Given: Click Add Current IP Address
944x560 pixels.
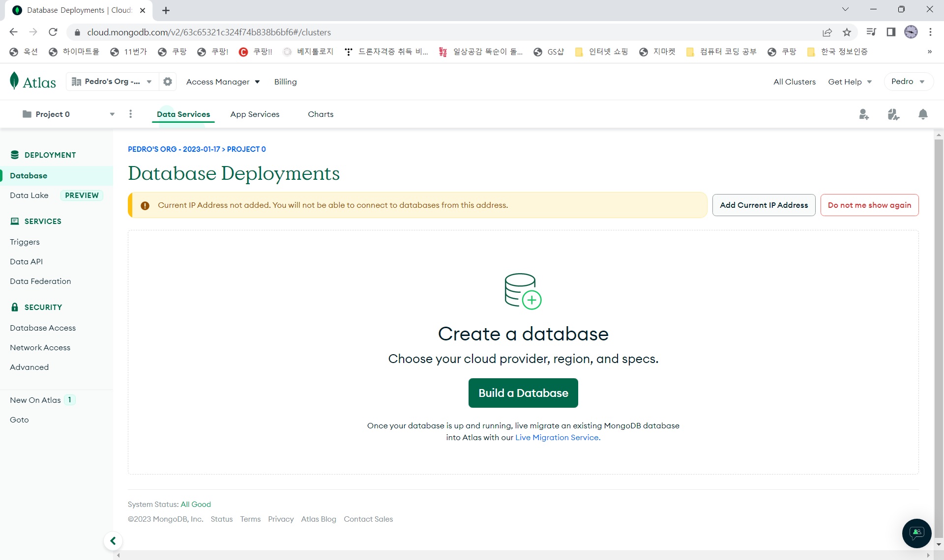Looking at the screenshot, I should point(764,205).
